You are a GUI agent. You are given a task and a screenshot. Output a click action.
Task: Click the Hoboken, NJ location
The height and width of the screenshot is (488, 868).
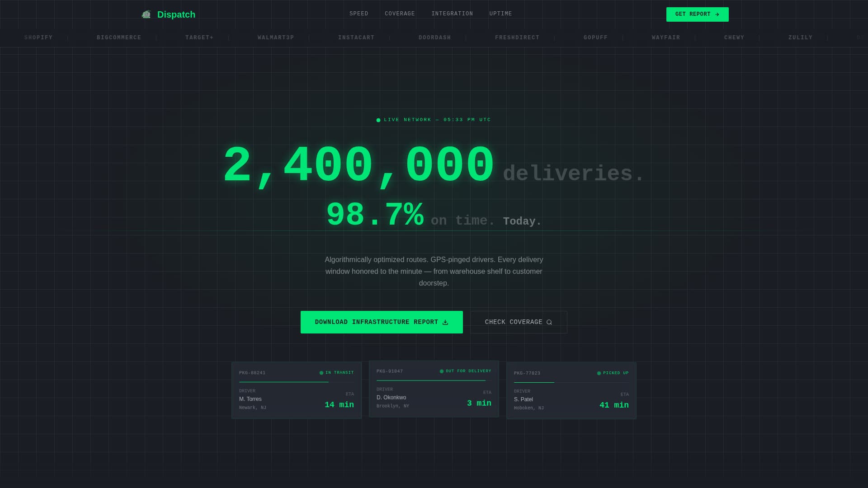529,408
